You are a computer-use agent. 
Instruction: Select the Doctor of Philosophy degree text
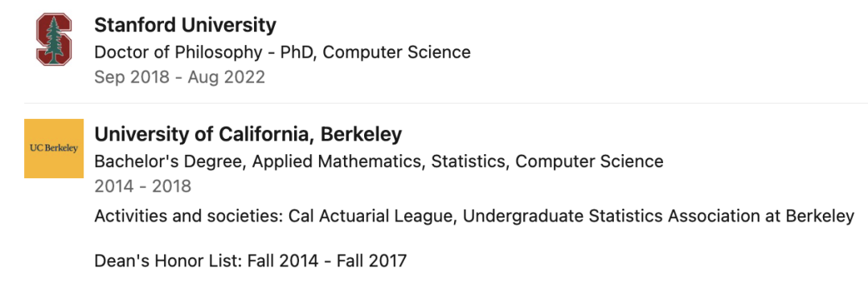point(178,52)
